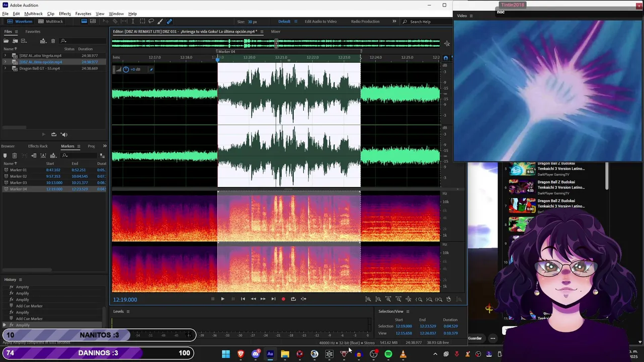The width and height of the screenshot is (644, 362).
Task: Open the History panel menu
Action: click(20, 280)
